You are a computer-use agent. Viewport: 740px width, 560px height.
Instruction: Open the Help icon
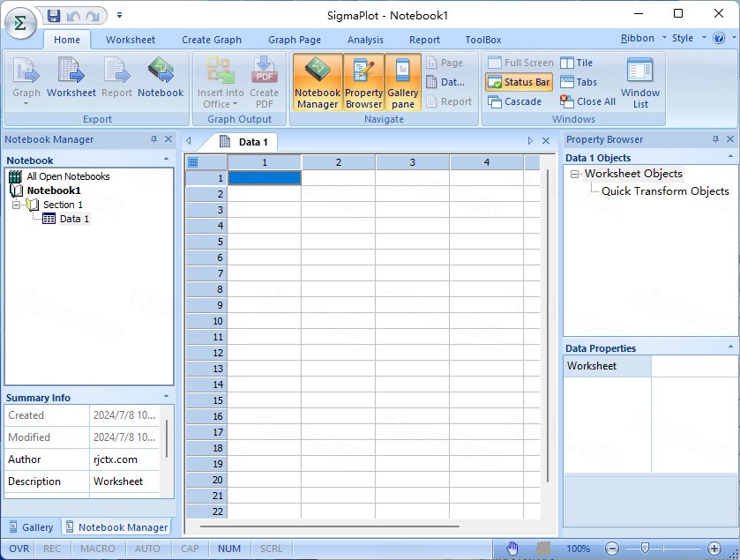(x=719, y=38)
